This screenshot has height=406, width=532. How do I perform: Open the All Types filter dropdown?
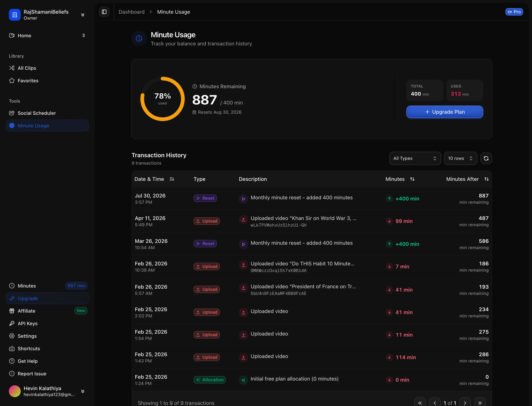pos(415,158)
